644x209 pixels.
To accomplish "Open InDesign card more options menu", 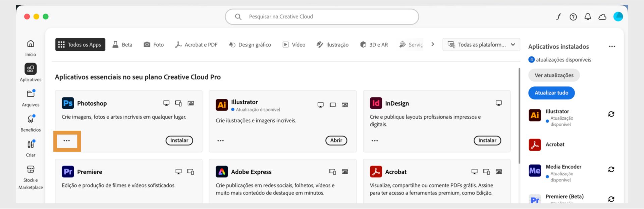I will (x=375, y=140).
